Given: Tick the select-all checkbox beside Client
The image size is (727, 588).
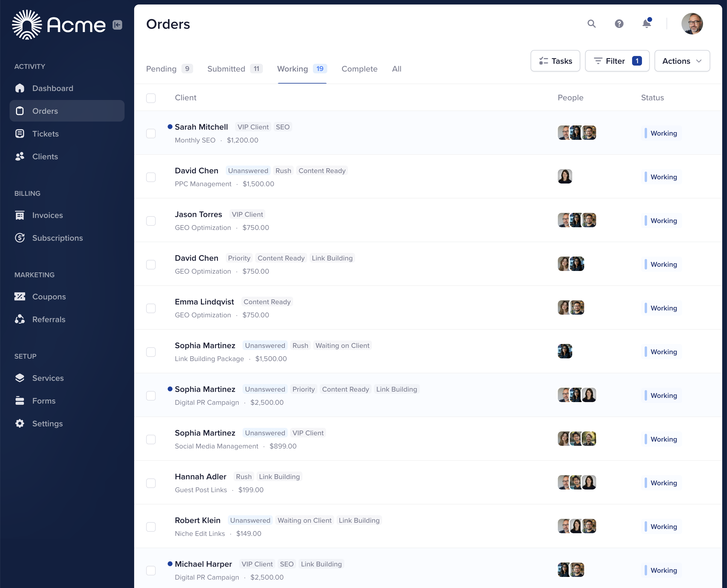Looking at the screenshot, I should tap(151, 98).
